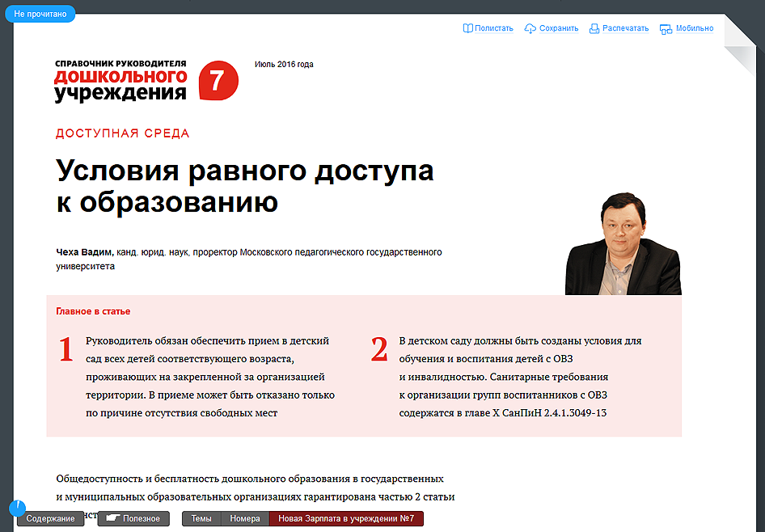Open Новая Зарплата в учреждении №7 button
Viewport: 765px width, 532px height.
(346, 518)
